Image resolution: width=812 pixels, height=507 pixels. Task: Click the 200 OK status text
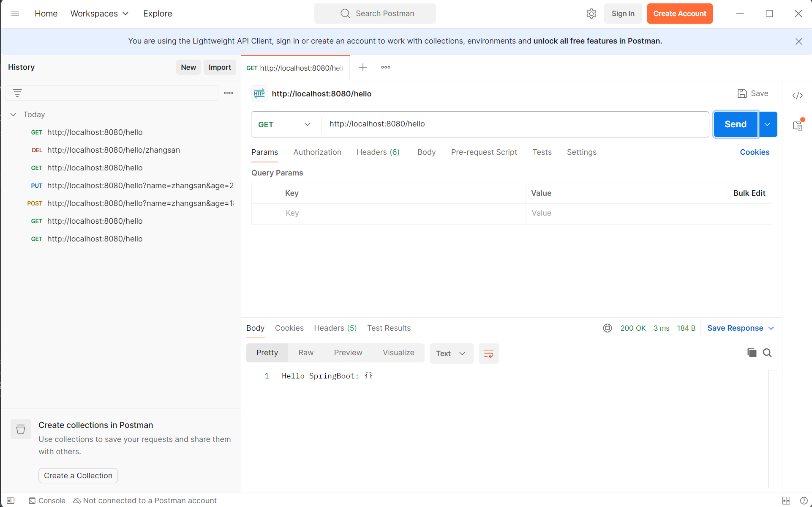(633, 328)
